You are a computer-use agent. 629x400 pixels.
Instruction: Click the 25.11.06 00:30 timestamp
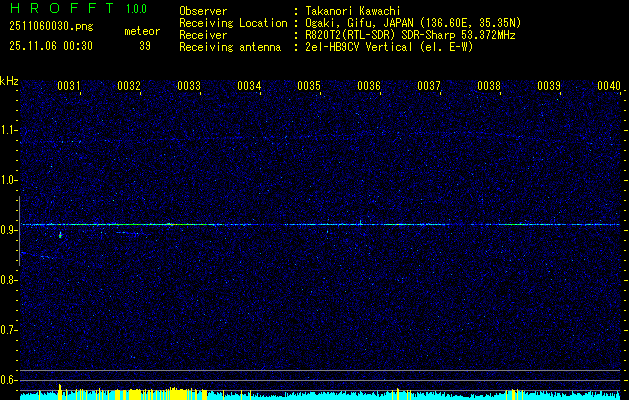click(50, 45)
